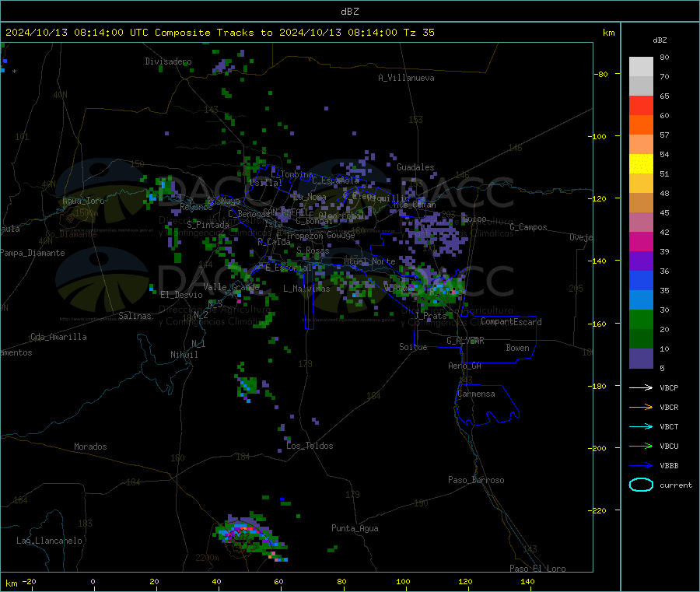Click the S_Pintada map label
The image size is (700, 592).
208,225
